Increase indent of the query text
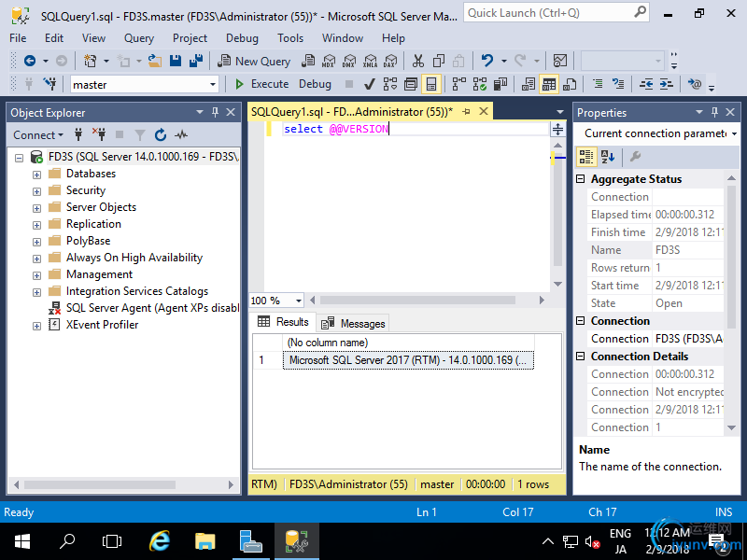Image resolution: width=747 pixels, height=560 pixels. (x=667, y=84)
